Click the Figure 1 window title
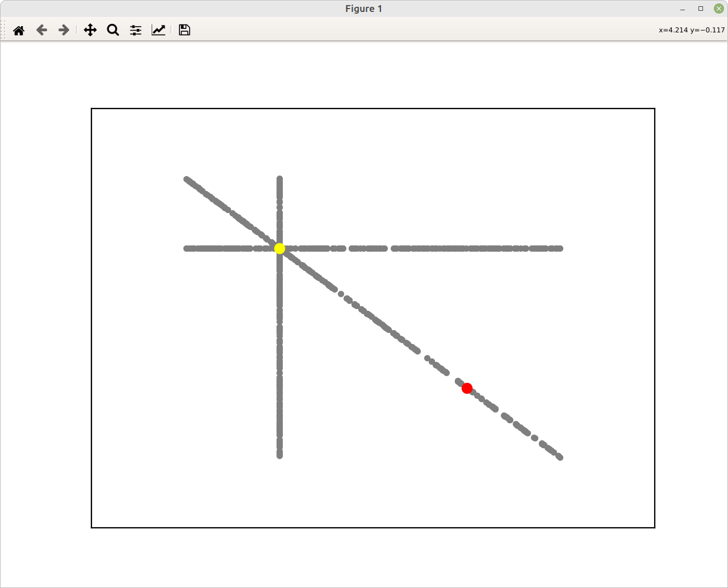728x588 pixels. tap(363, 9)
